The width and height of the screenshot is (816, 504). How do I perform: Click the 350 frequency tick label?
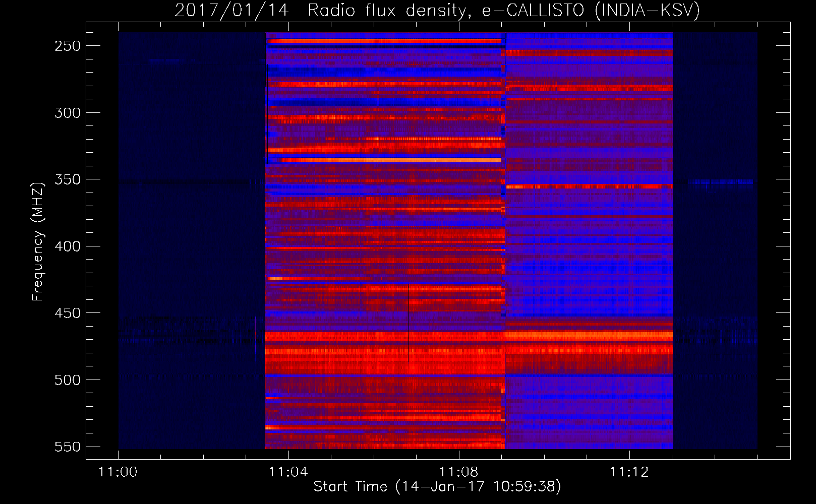point(68,179)
